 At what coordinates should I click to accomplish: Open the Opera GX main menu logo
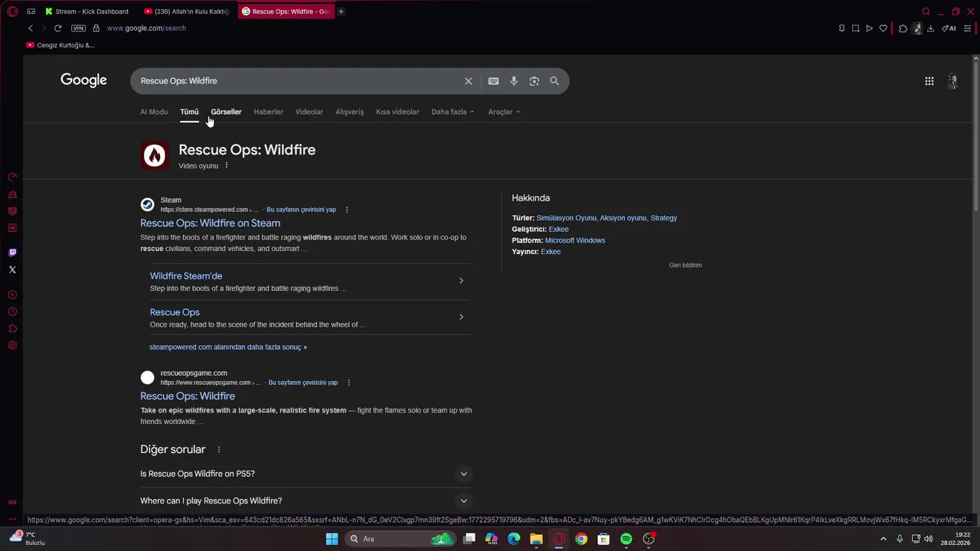(x=12, y=11)
